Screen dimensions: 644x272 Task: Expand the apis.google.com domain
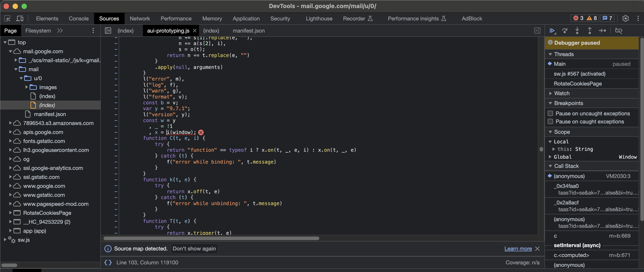(x=11, y=132)
